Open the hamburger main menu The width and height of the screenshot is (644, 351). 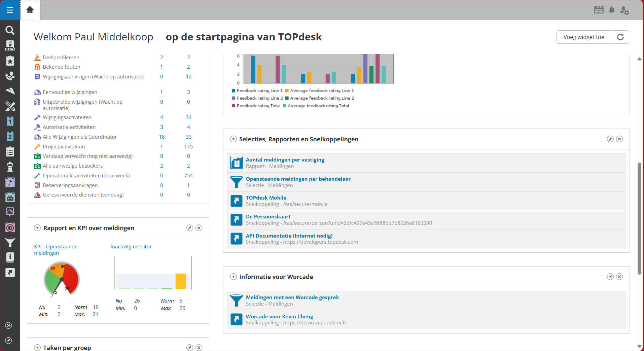10,10
